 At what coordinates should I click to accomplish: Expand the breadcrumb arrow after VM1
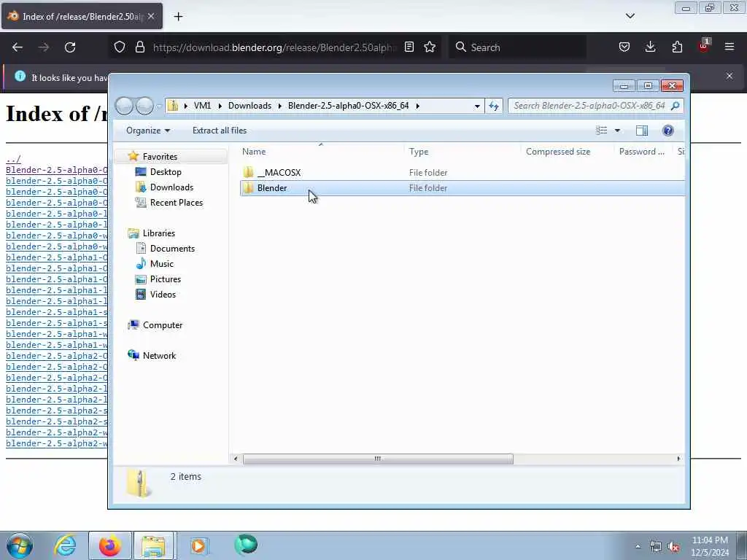click(220, 106)
